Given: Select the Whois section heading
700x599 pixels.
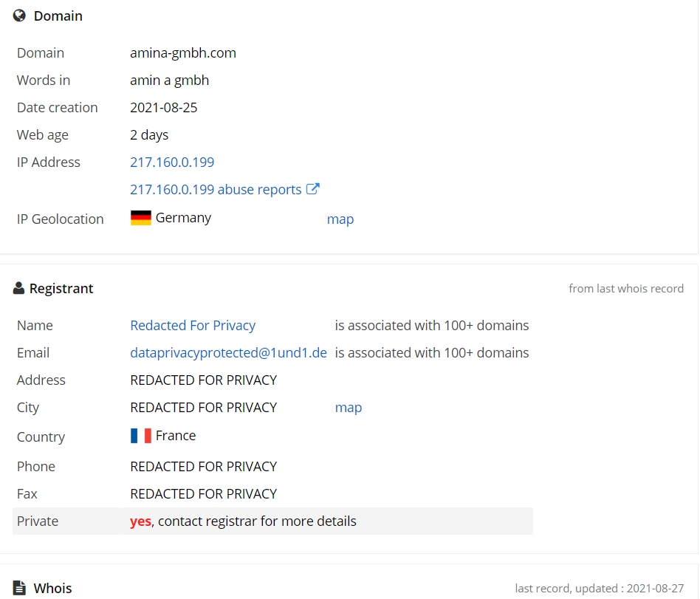Looking at the screenshot, I should (52, 588).
